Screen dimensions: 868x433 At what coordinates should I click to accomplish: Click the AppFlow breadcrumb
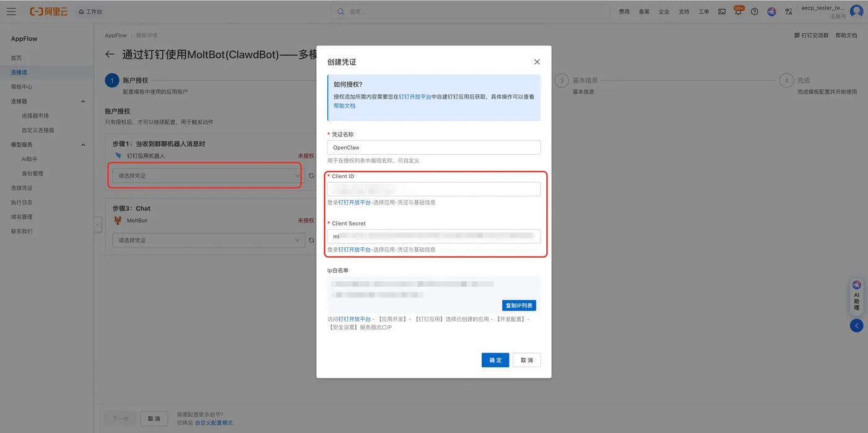[116, 35]
